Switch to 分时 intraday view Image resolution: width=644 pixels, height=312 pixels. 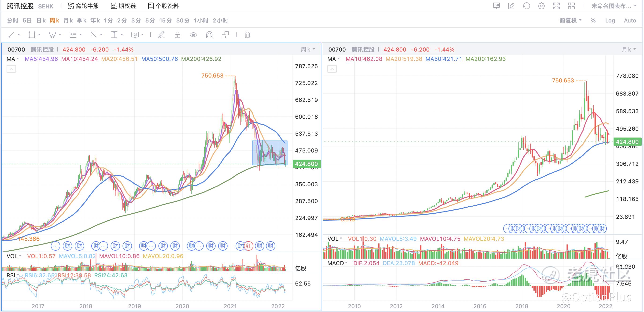[12, 21]
